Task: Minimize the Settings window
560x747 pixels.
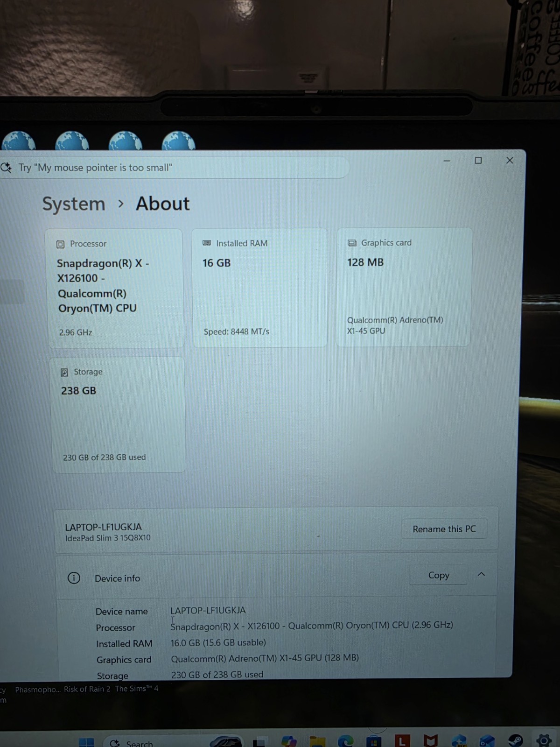Action: point(447,161)
